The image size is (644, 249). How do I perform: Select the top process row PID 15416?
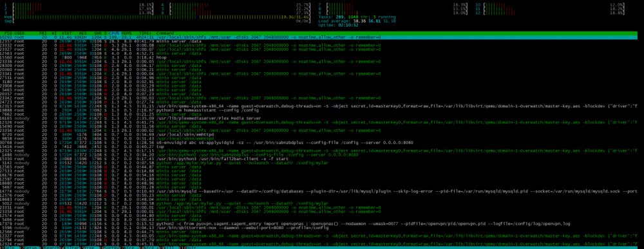pyautogui.click(x=322, y=147)
